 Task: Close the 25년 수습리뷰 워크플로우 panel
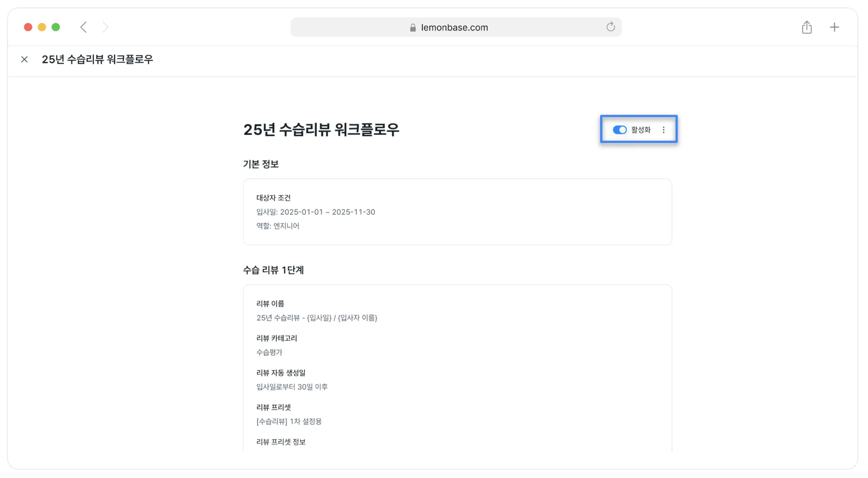click(x=24, y=59)
